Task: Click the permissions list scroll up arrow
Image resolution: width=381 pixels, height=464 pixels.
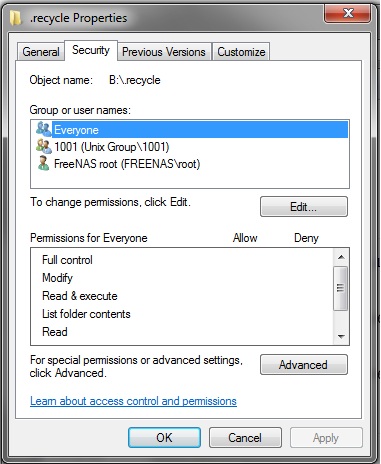Action: (x=341, y=257)
